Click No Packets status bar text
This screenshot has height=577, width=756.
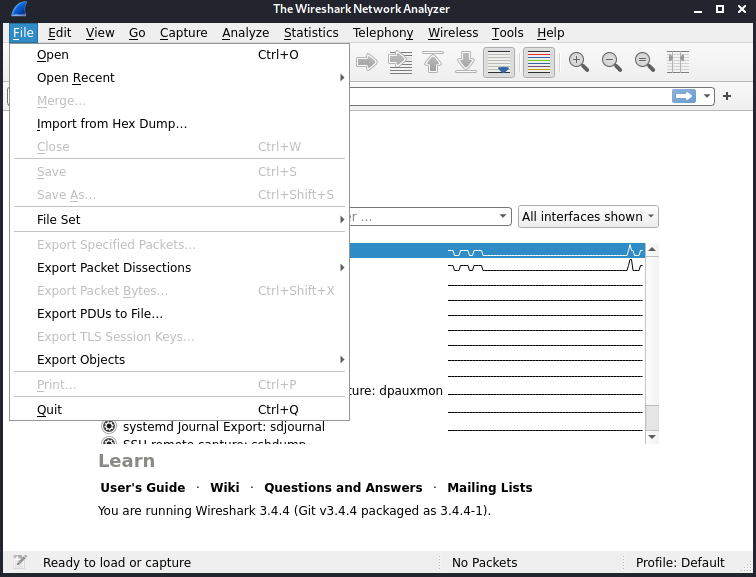(485, 563)
